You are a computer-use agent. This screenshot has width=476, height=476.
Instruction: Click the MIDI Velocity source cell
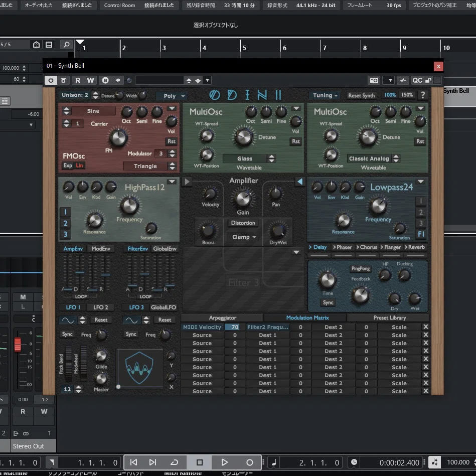point(202,327)
